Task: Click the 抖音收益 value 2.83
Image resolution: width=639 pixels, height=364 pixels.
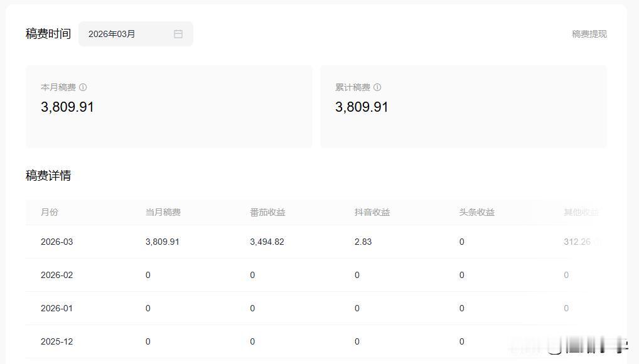Action: tap(363, 242)
